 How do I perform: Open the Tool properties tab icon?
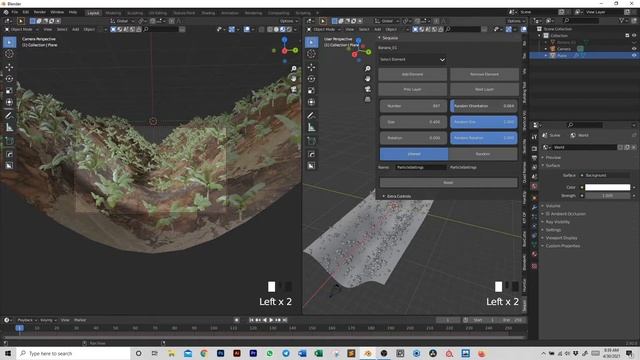534,137
